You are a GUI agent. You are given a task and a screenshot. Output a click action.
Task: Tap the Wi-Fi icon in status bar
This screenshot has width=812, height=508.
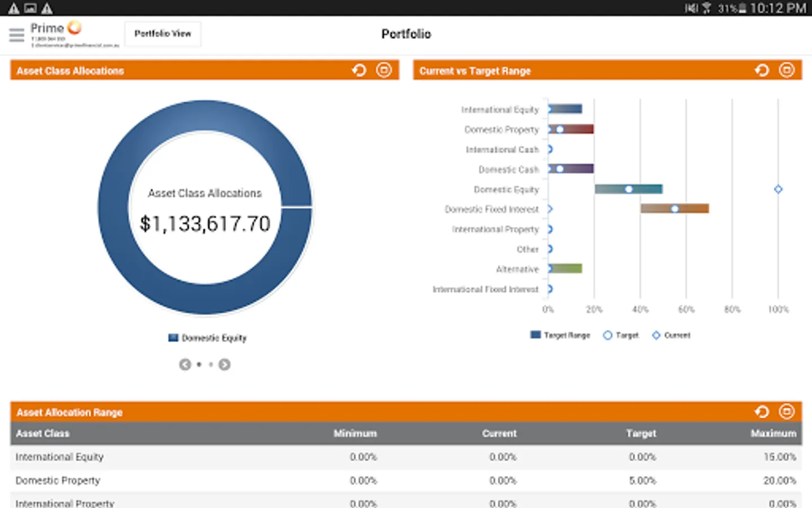pos(706,8)
